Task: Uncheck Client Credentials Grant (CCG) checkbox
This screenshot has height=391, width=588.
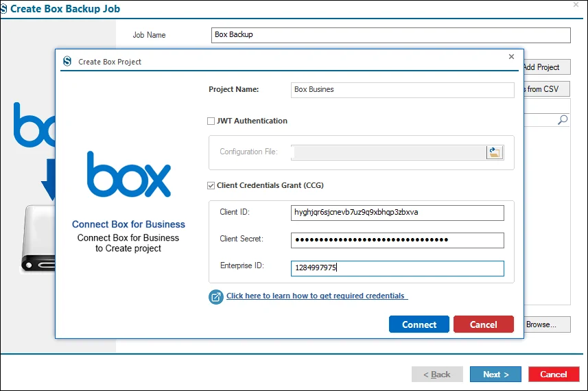Action: pyautogui.click(x=211, y=186)
